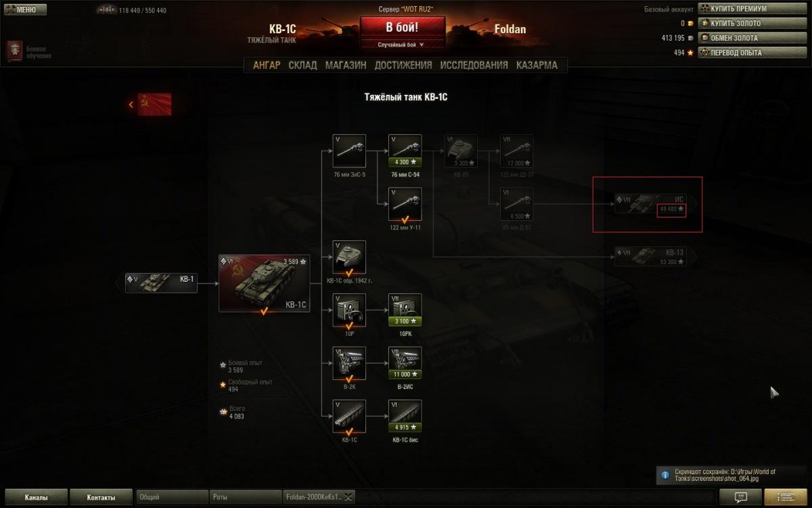Viewport: 812px width, 508px height.
Task: Expand the Случайный бой battle type dropdown
Action: [402, 45]
